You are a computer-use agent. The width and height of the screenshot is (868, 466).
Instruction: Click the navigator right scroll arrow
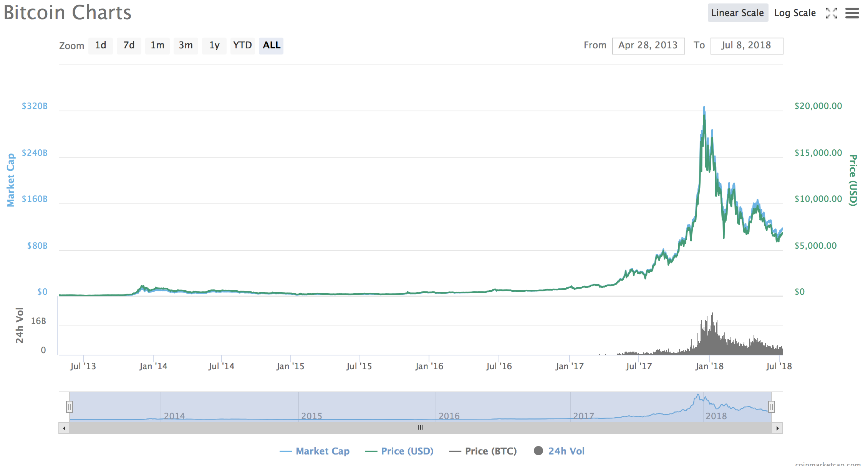[x=777, y=428]
